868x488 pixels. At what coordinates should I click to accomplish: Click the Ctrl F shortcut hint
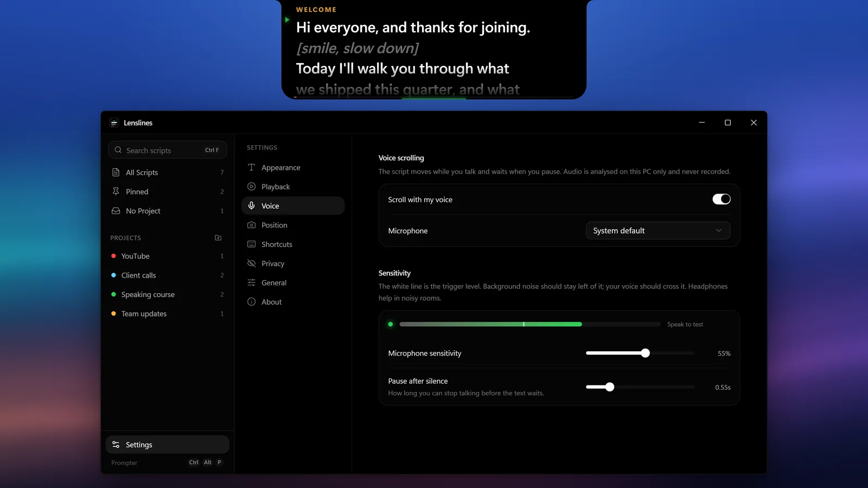[212, 150]
